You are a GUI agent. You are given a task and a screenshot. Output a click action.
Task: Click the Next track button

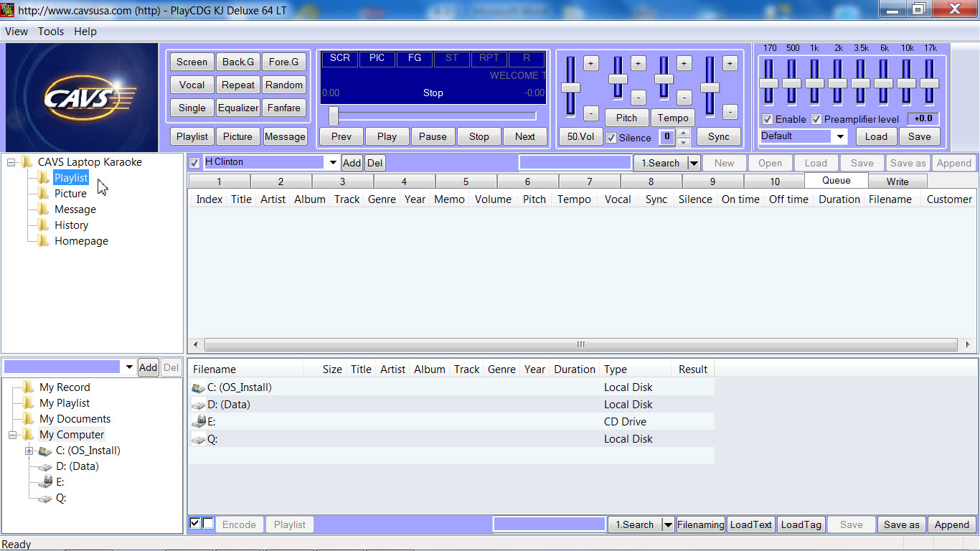524,136
